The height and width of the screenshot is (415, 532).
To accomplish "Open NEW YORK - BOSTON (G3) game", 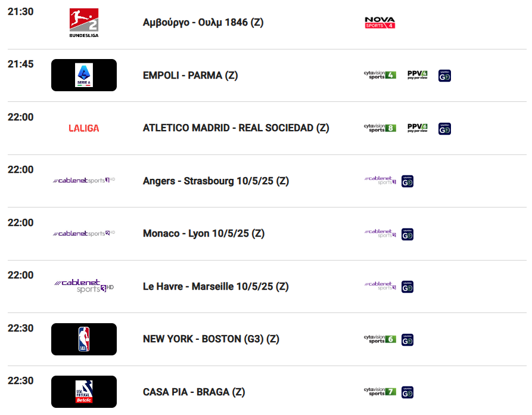I will (211, 339).
